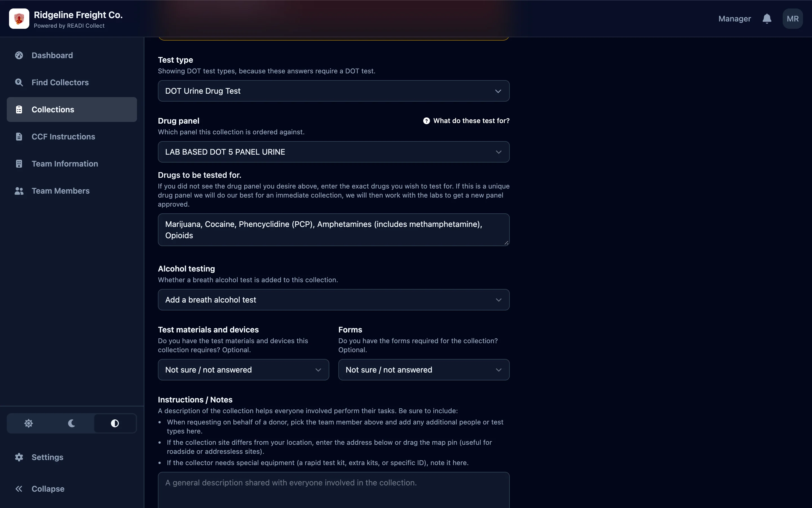Open the Test type dropdown
The width and height of the screenshot is (812, 508).
[334, 91]
